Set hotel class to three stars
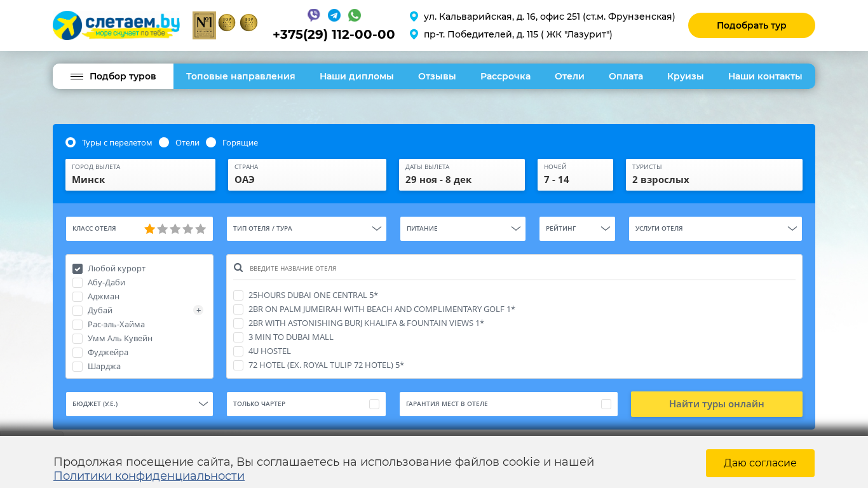 coord(175,229)
